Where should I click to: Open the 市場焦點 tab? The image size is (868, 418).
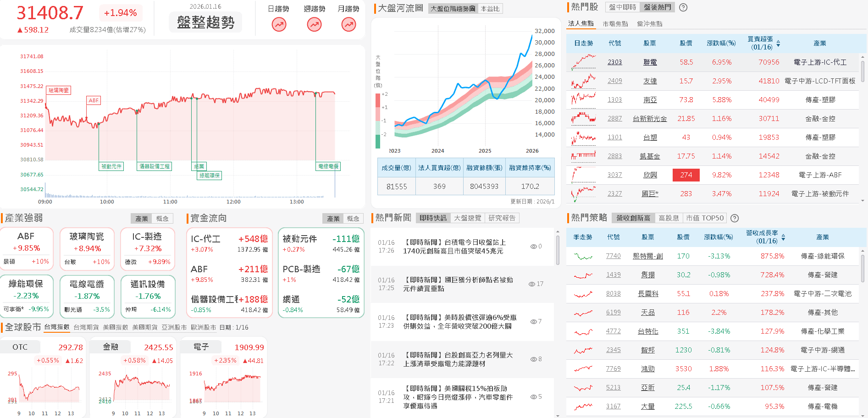(x=616, y=23)
